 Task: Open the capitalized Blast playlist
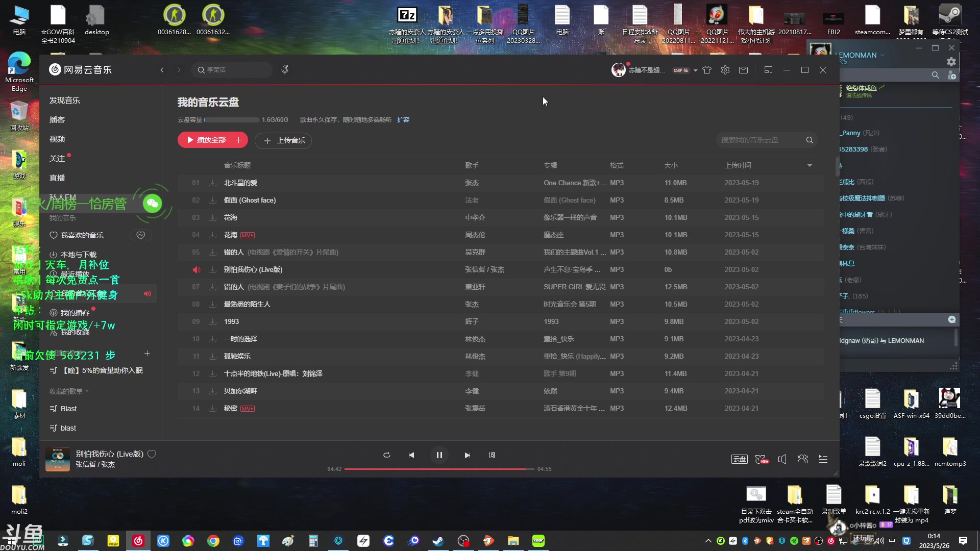click(63, 409)
